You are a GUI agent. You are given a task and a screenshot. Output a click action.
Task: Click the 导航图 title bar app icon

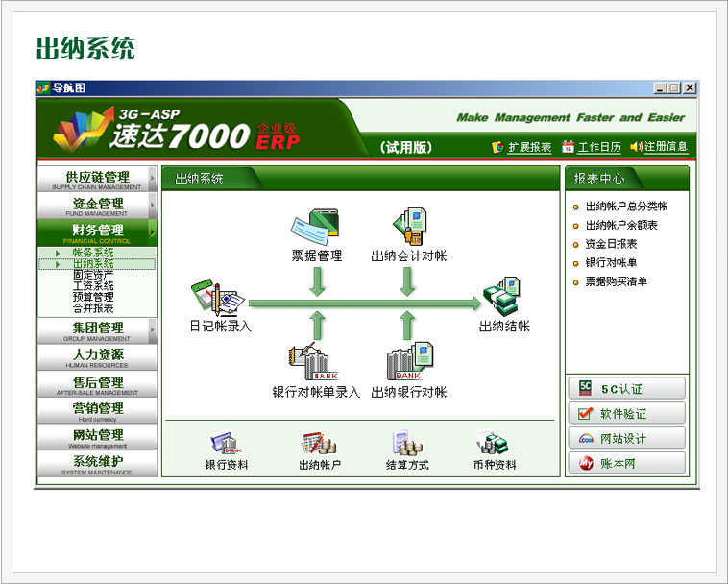(43, 87)
